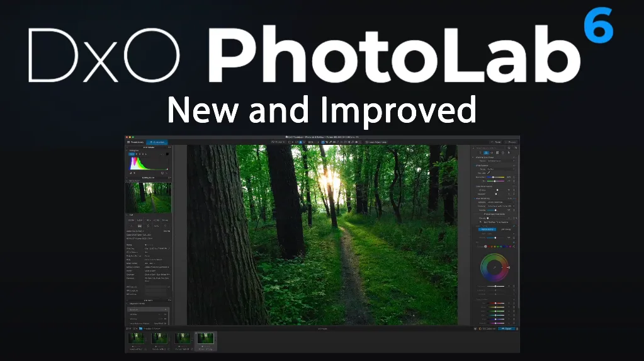Click the folder icon above the filmstrip
The height and width of the screenshot is (361, 644).
(x=141, y=328)
